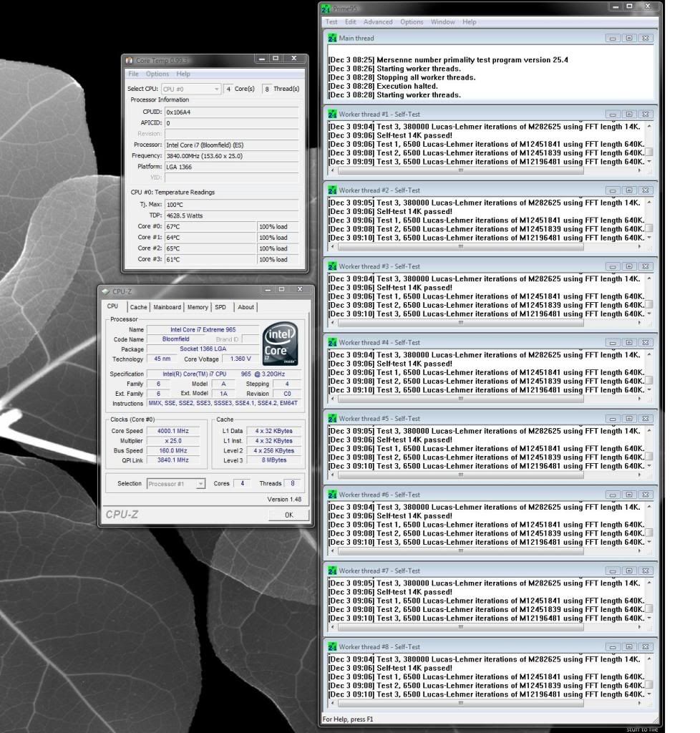Maximize the Worker thread #8 child window
This screenshot has width=700, height=733.
coord(629,647)
